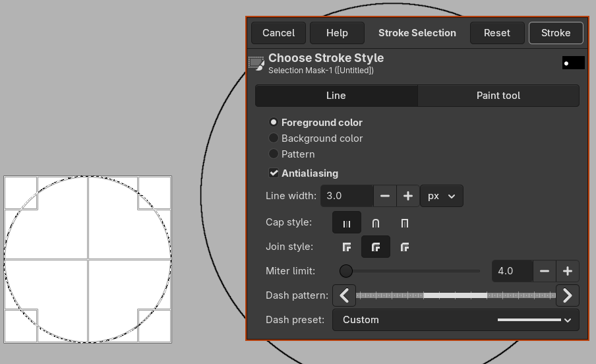Select the Foreground color radio option
The width and height of the screenshot is (596, 364).
(274, 123)
